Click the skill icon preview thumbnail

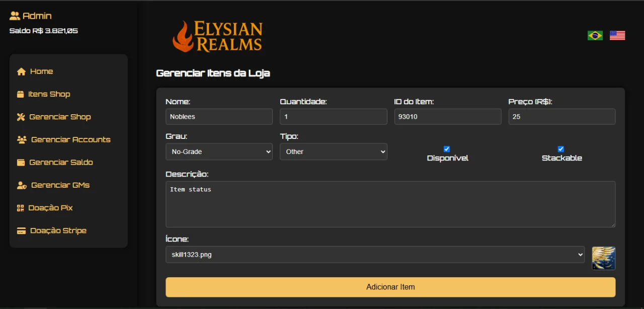[604, 258]
